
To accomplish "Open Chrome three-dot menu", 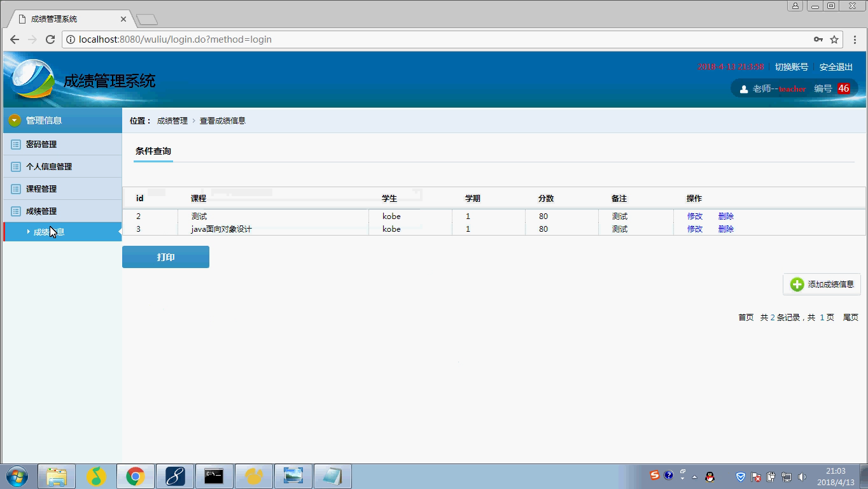I will point(853,39).
